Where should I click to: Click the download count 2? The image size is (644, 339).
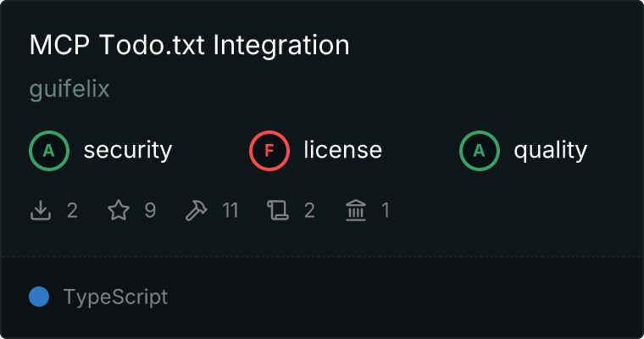point(72,210)
